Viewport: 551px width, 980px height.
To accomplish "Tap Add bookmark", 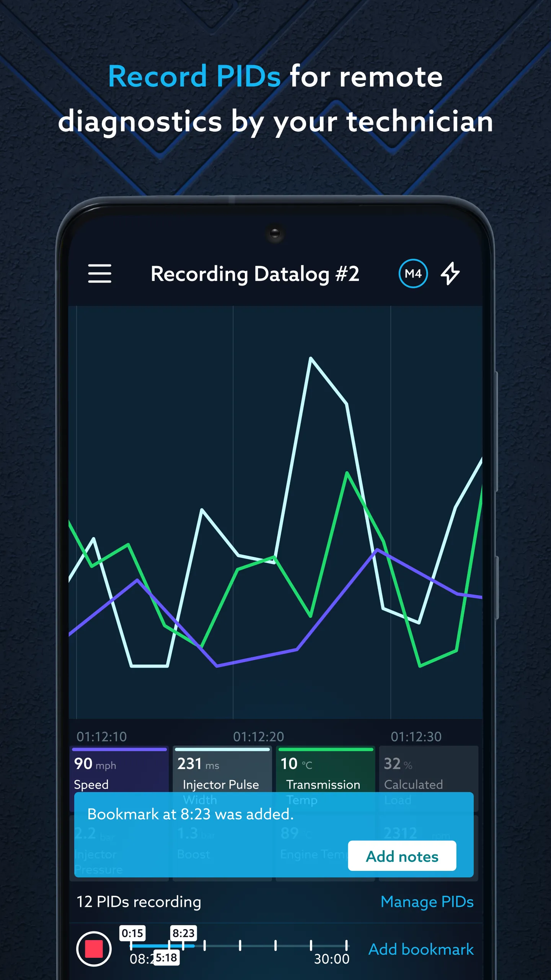I will pyautogui.click(x=421, y=949).
